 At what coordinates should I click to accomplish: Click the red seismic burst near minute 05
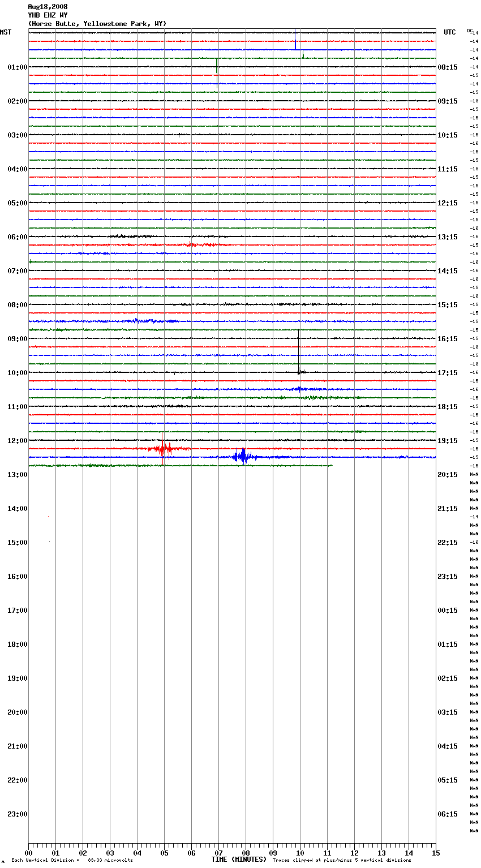click(x=164, y=449)
